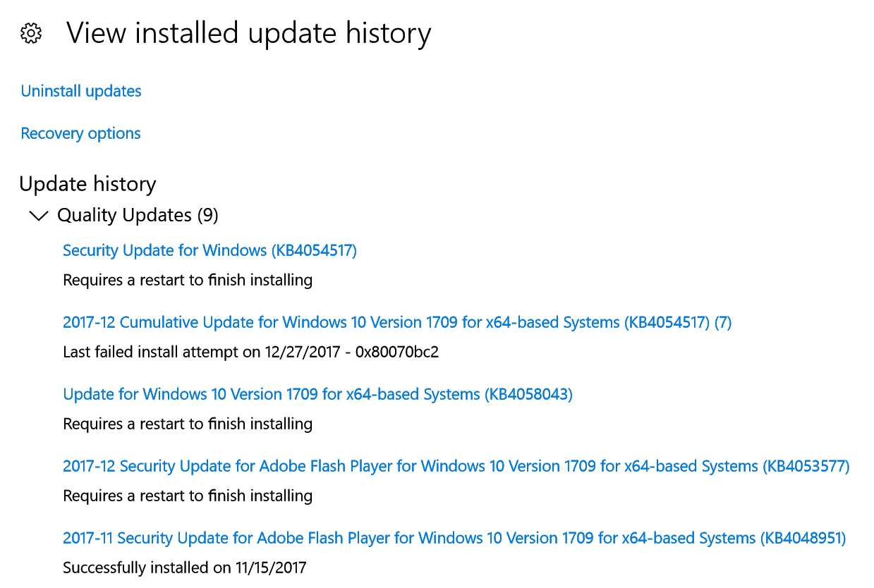The width and height of the screenshot is (874, 588).
Task: Open 2017-11 Adobe Flash Player update KB4048951
Action: [454, 538]
